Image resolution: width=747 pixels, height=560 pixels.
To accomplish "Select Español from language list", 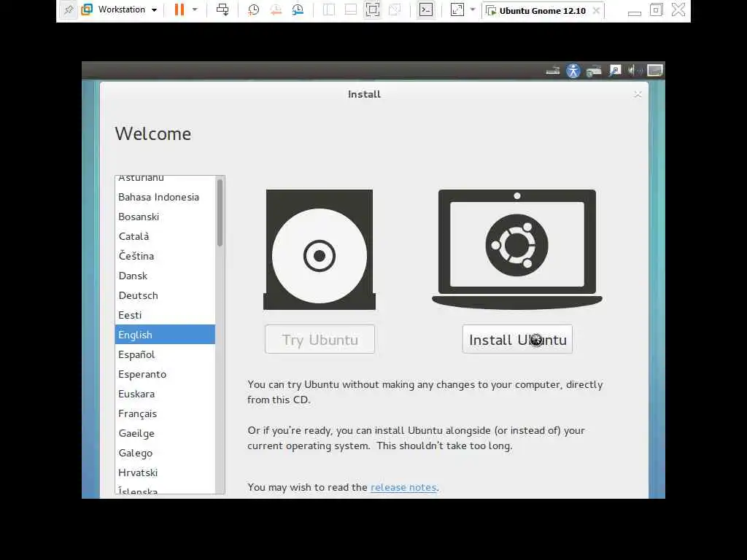I will pos(166,354).
